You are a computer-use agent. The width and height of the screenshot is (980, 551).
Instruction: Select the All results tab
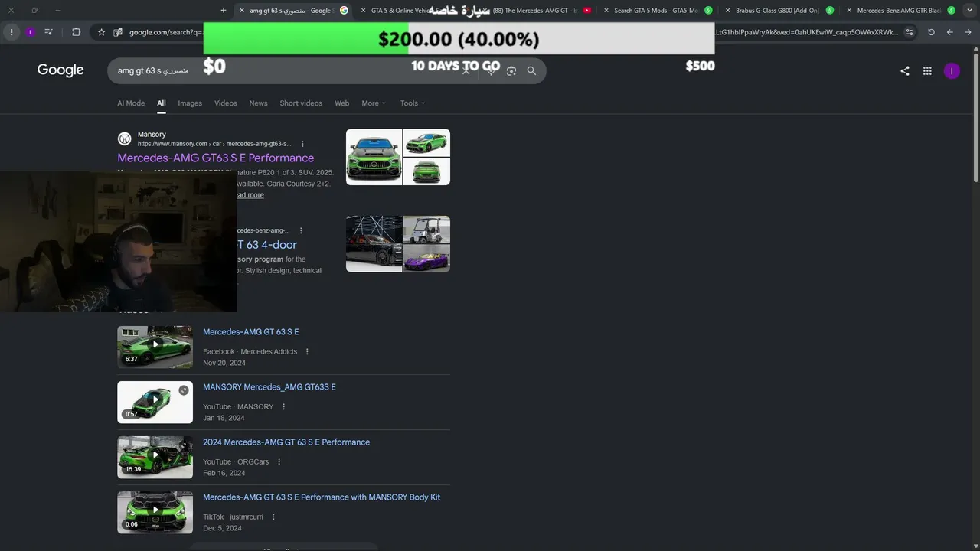(162, 103)
